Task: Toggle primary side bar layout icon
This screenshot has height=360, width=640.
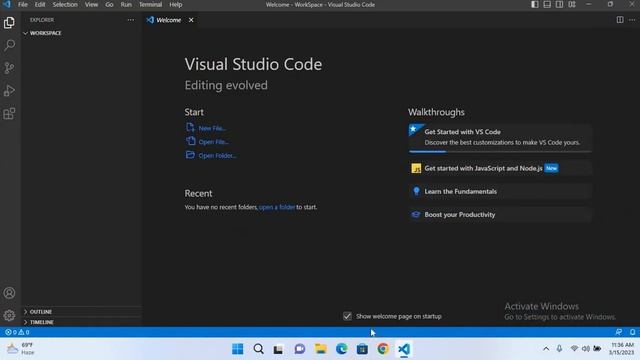Action: [535, 4]
